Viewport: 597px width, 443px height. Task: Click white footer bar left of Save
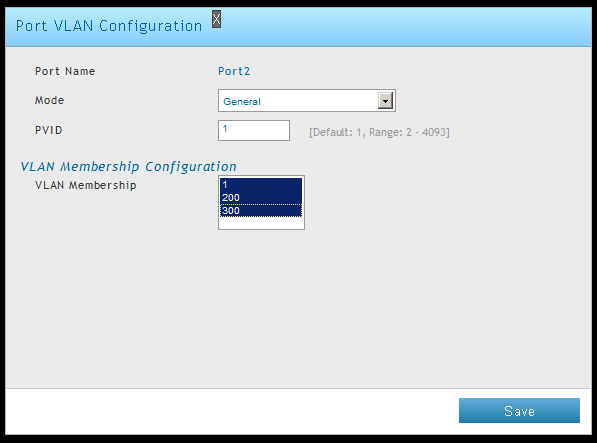pos(228,411)
